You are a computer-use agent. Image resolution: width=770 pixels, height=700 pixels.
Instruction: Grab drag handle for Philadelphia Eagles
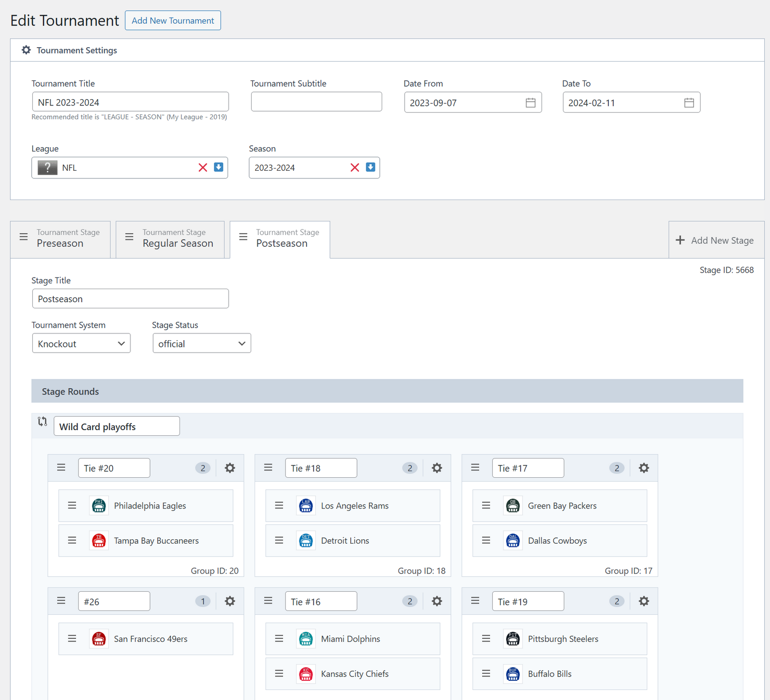[72, 506]
